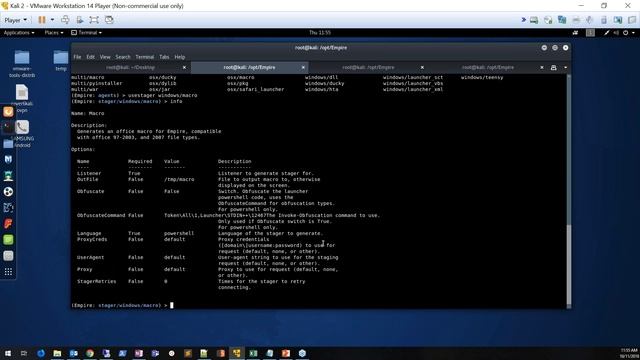Viewport: 640px width, 360px height.
Task: Click the VMware USB device icon
Action: click(x=604, y=20)
